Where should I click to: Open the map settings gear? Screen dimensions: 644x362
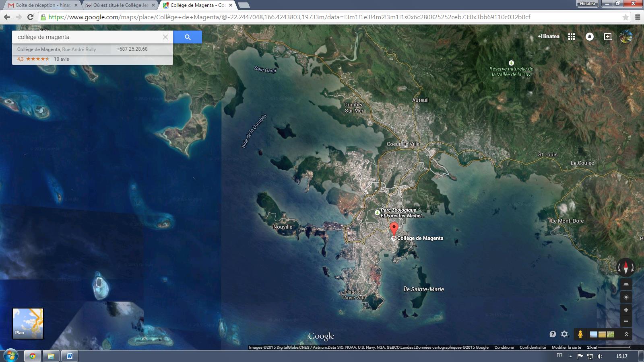[564, 334]
